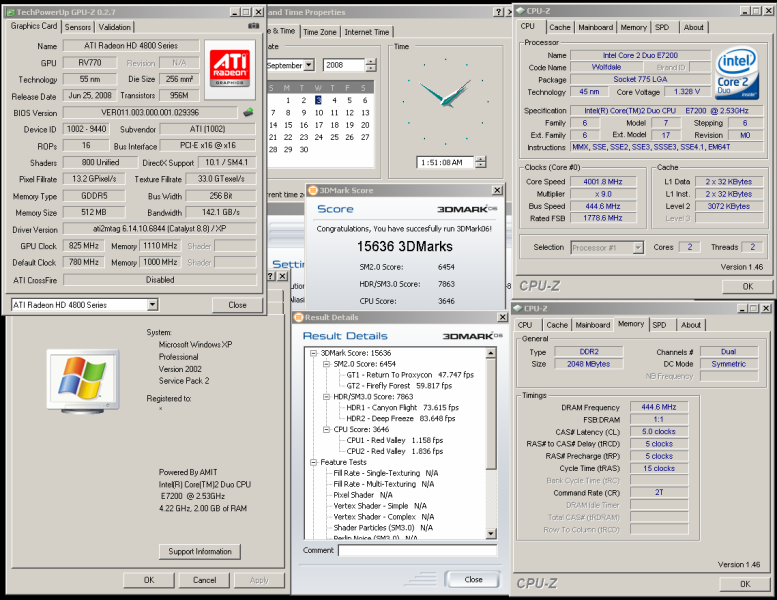Open About tab in bottom CPU-Z window

(691, 325)
